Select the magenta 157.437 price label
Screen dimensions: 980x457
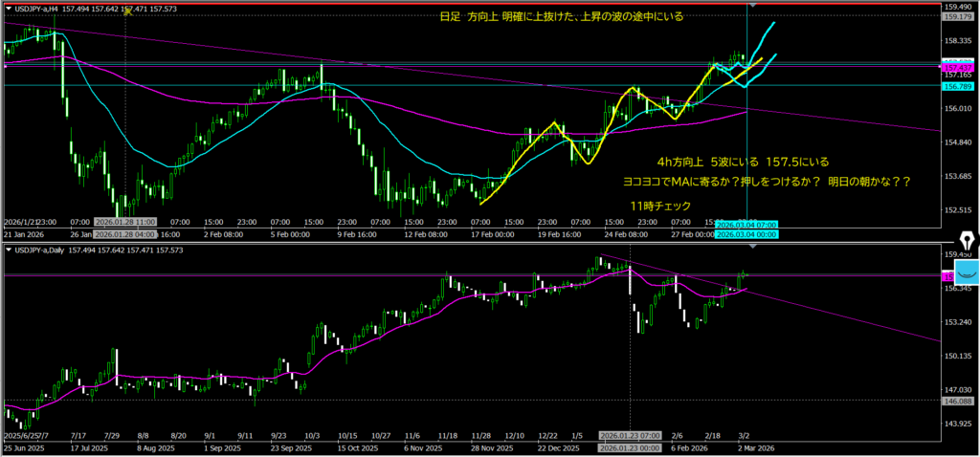958,69
